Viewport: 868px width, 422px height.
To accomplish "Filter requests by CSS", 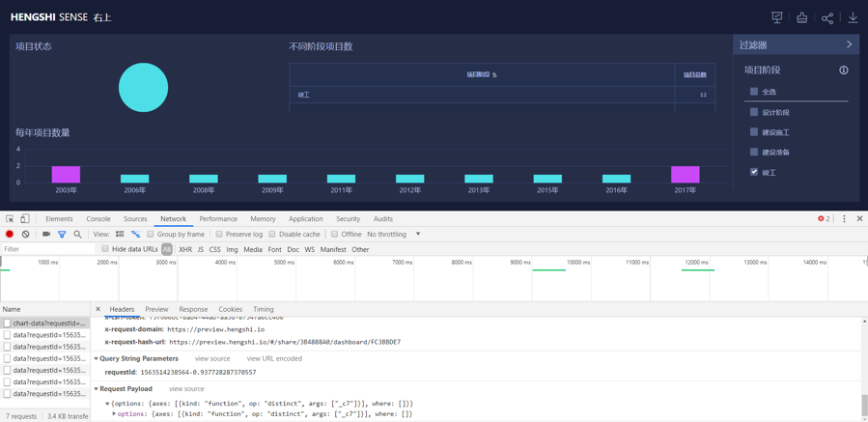I will tap(214, 249).
